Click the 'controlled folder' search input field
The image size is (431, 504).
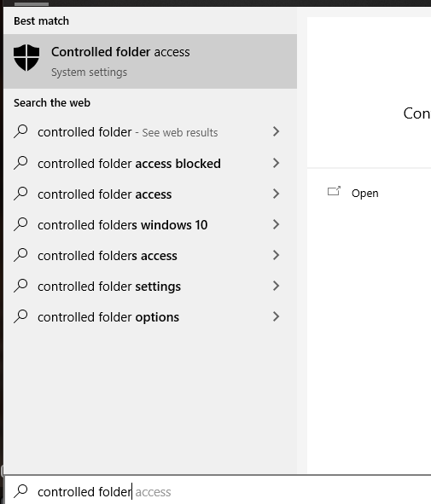coord(218,490)
